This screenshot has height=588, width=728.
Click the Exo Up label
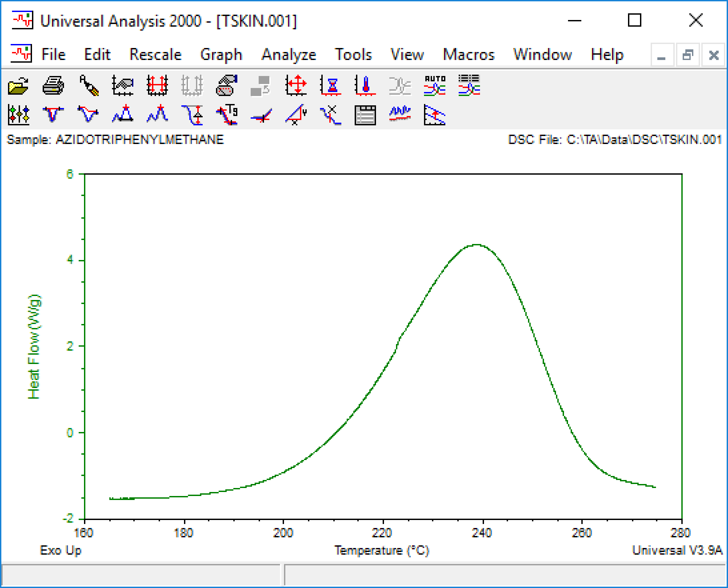[x=61, y=550]
